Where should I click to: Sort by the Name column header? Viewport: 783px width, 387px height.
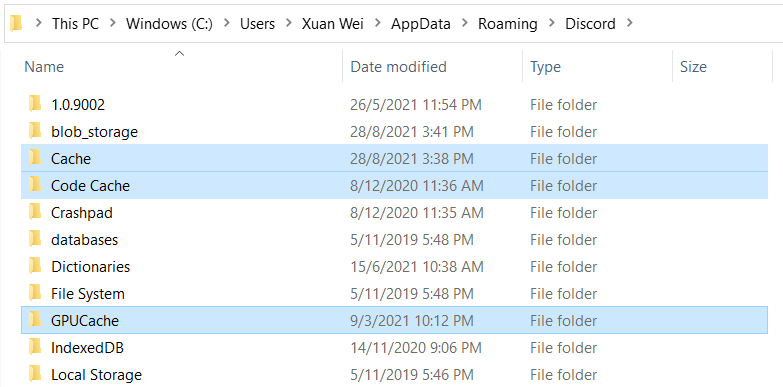182,66
